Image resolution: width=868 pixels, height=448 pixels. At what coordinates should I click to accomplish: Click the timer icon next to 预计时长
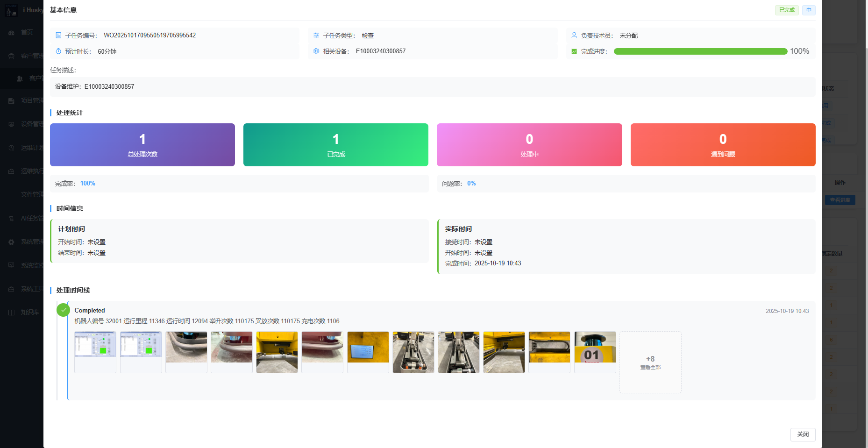click(x=58, y=51)
